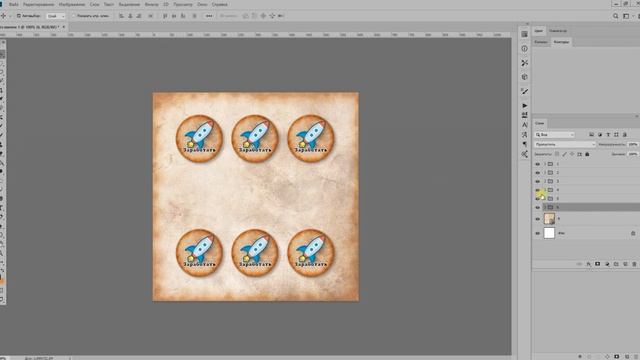Viewport: 640px width, 360px height.
Task: Switch to the Навигатор panel tab
Action: point(558,31)
